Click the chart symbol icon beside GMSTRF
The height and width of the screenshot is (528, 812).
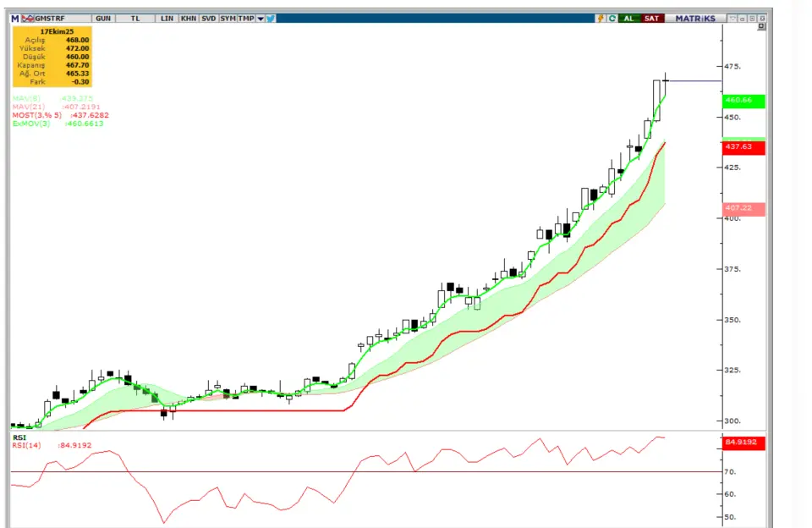pyautogui.click(x=27, y=18)
